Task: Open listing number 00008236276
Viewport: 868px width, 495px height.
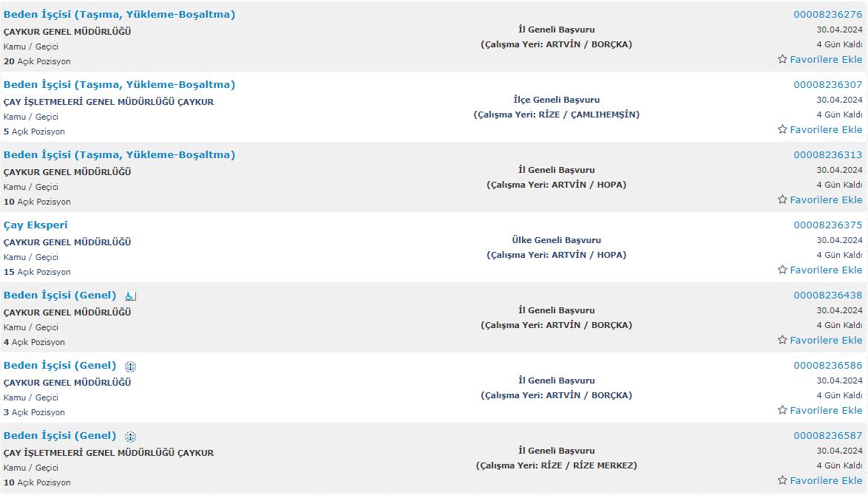Action: (x=827, y=14)
